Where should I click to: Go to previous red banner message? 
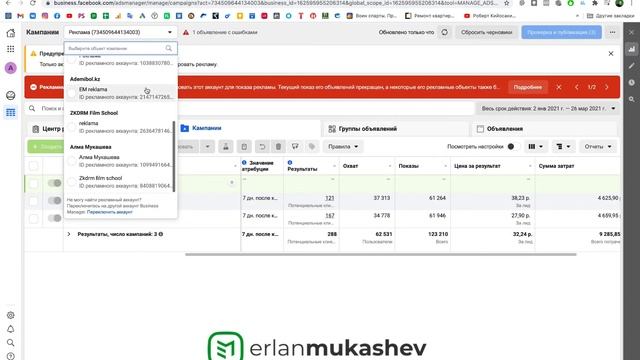(576, 87)
